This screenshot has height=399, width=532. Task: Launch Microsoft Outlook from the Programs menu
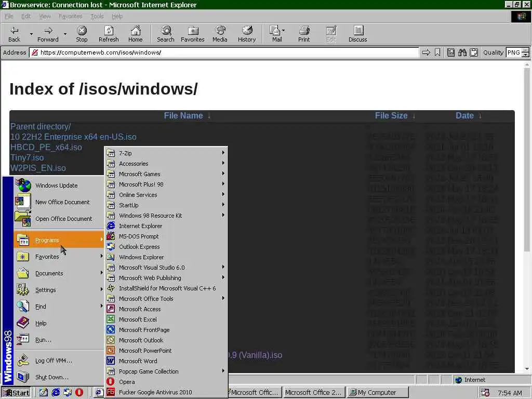166,340
